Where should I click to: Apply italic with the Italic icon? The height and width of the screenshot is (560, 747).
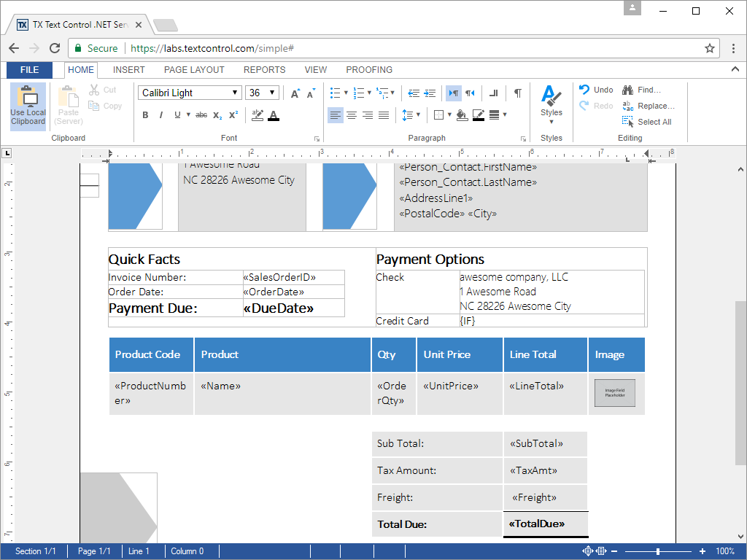pos(160,115)
